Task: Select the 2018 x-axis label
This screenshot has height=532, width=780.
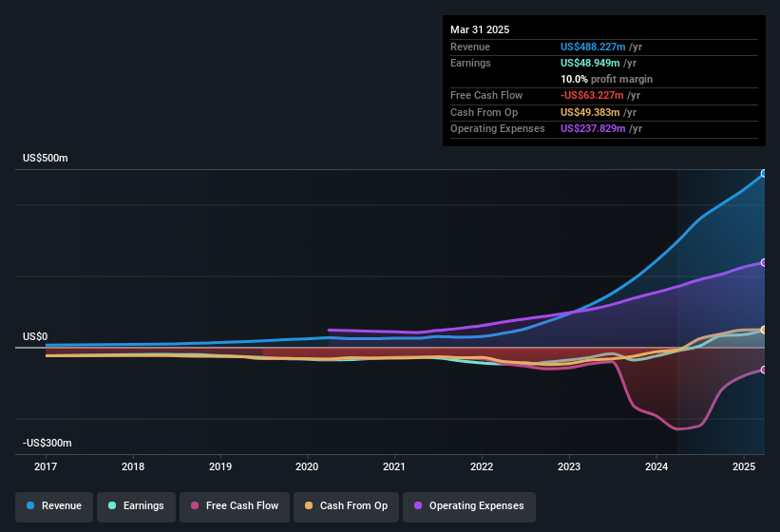Action: pos(133,466)
